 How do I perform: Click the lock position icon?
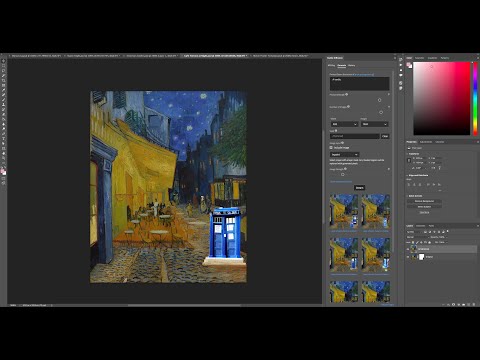tap(421, 242)
